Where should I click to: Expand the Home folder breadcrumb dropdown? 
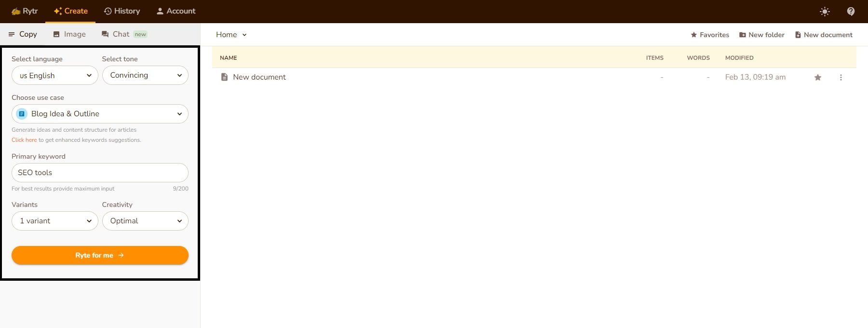coord(231,35)
